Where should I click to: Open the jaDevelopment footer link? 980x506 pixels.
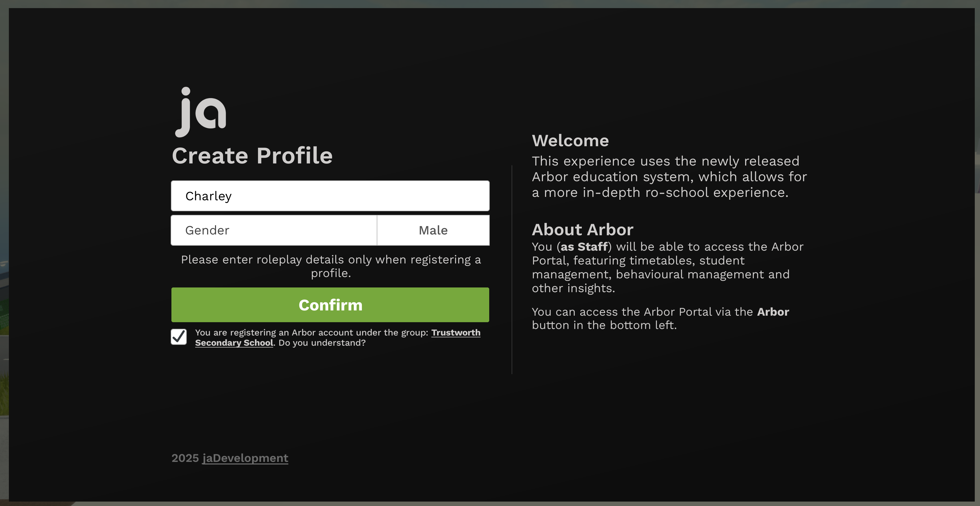(245, 458)
